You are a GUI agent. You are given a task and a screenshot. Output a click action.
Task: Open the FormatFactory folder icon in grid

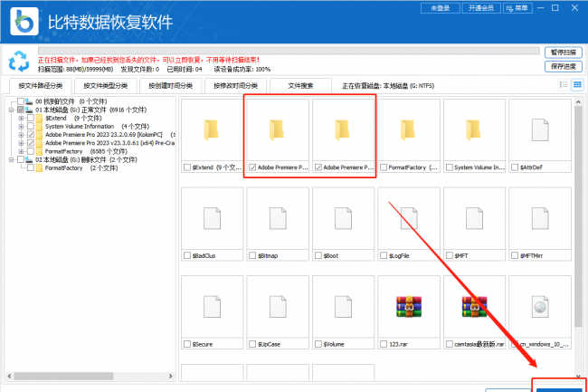408,129
